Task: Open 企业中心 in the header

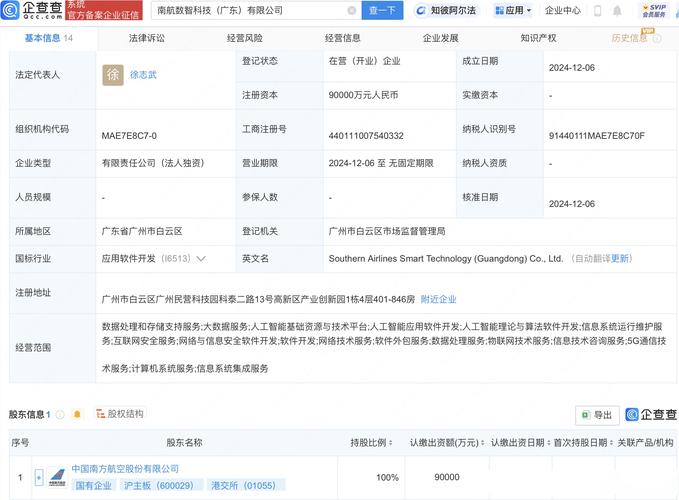Action: 563,10
